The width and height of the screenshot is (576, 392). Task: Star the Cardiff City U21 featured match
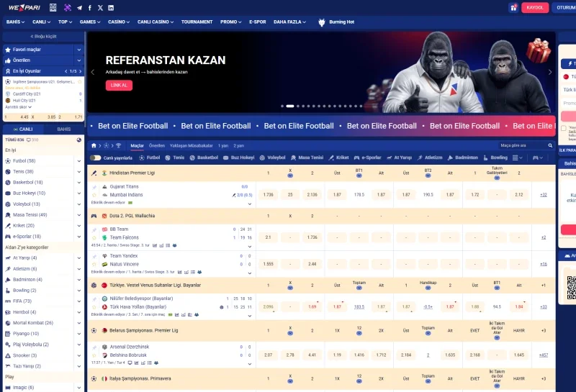[x=80, y=82]
